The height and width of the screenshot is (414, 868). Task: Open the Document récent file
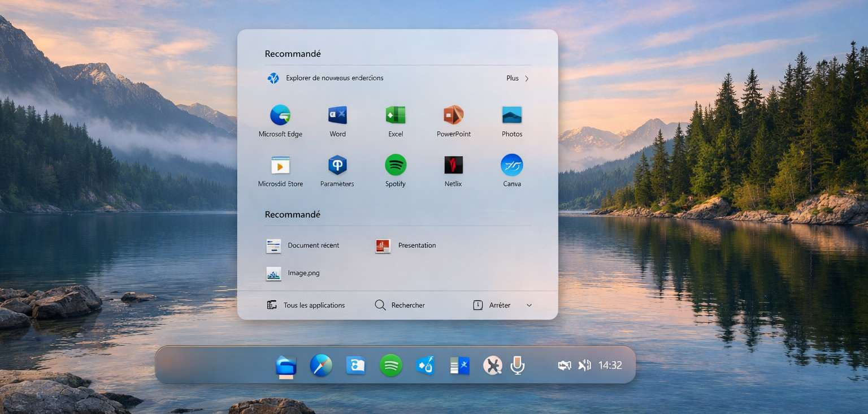[x=303, y=245]
